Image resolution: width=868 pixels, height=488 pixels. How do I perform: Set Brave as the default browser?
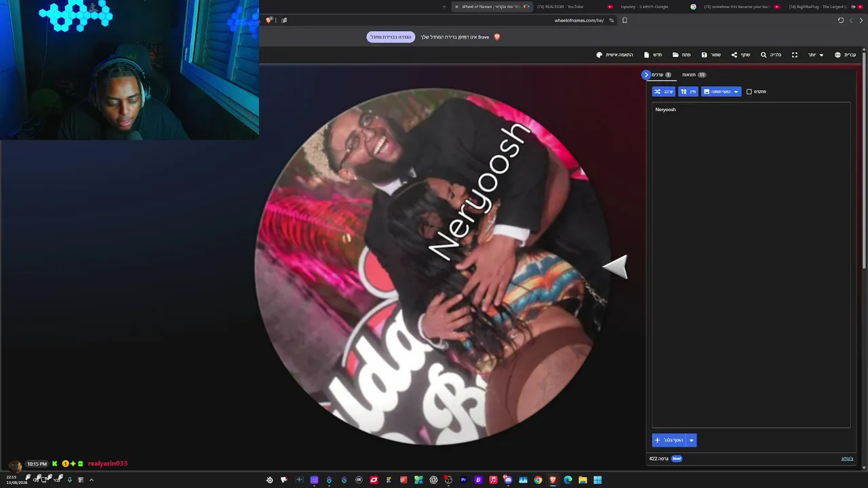click(391, 37)
